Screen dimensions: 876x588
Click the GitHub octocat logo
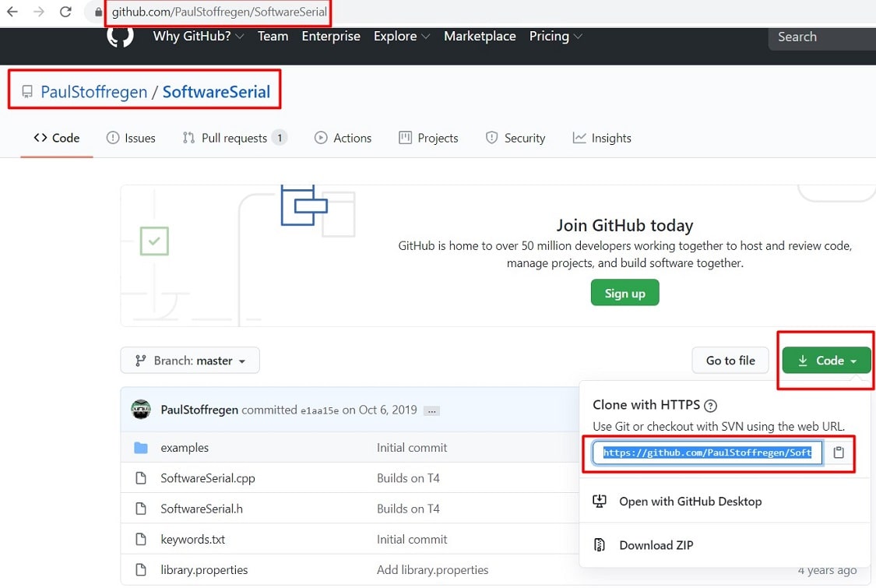[120, 37]
